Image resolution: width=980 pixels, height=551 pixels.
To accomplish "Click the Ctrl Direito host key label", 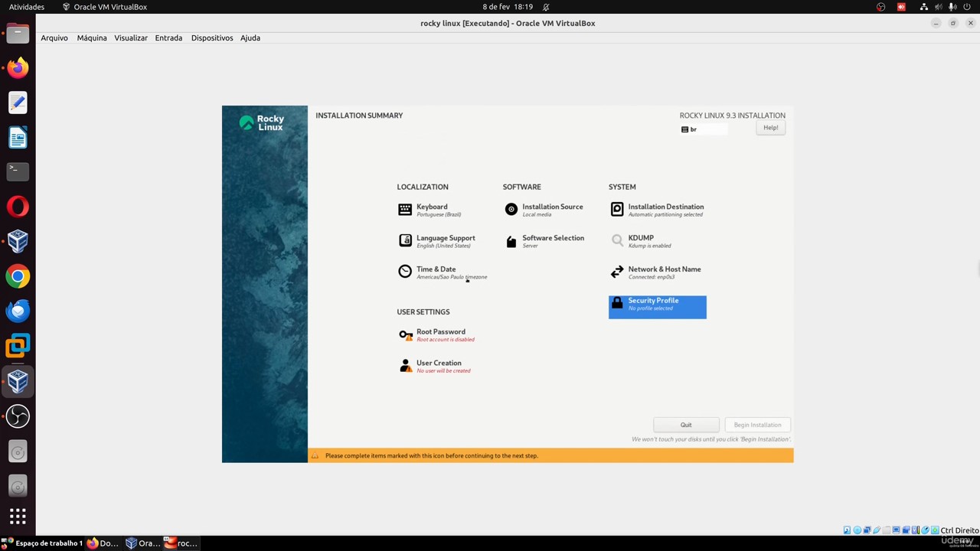I will pos(959,530).
